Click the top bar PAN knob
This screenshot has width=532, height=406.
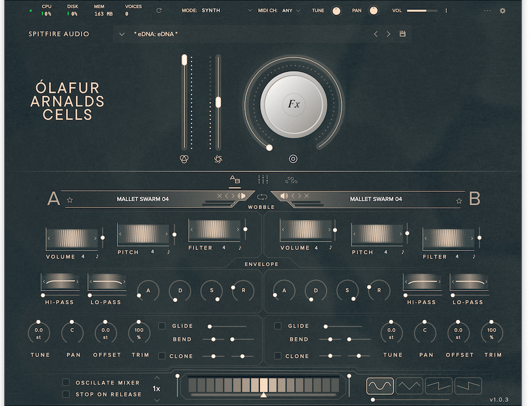click(374, 11)
